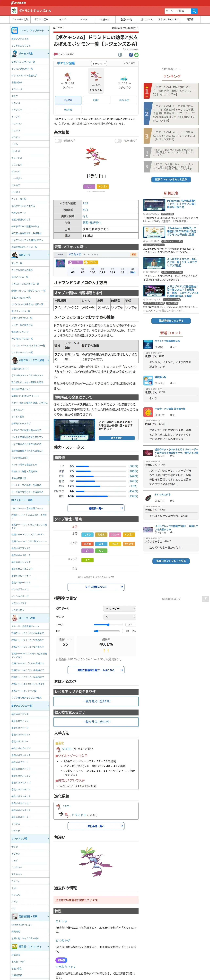The image size is (210, 980).
Task: Select the 色違い section tab
Action: 96,100
